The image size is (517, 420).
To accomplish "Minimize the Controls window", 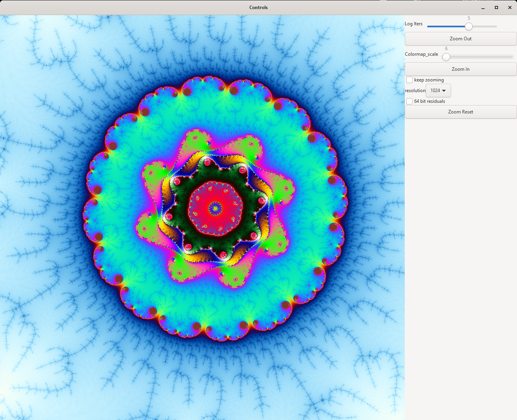I will point(483,8).
